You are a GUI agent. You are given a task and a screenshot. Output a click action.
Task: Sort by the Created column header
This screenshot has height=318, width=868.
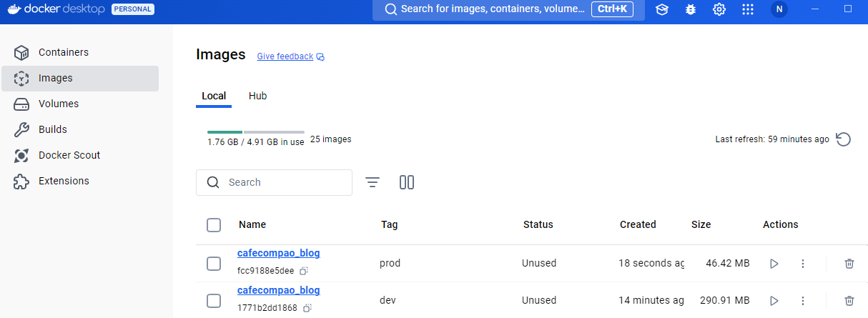(x=638, y=224)
